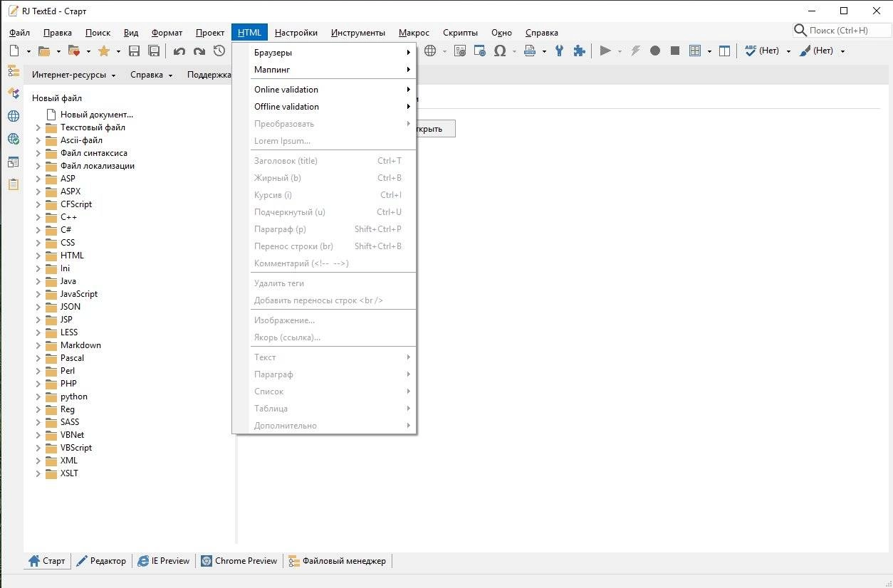The height and width of the screenshot is (588, 893).
Task: Open the Макрос menu
Action: [x=414, y=32]
